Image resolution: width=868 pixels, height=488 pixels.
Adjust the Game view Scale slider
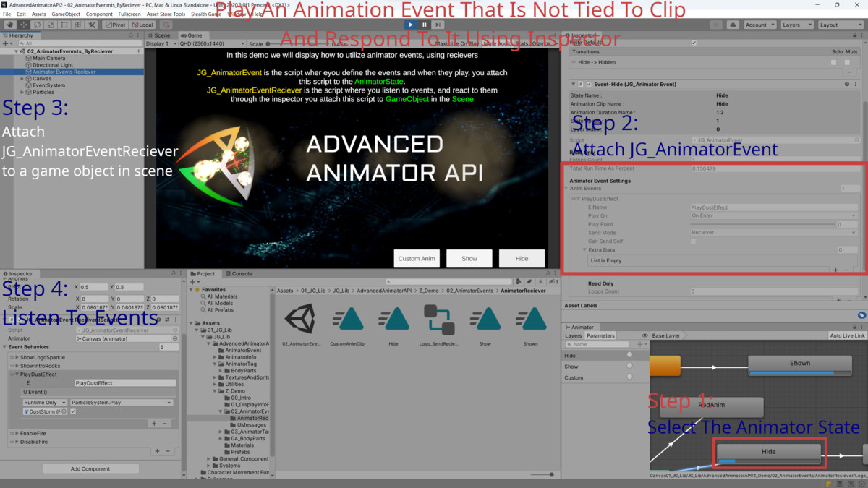coord(297,44)
